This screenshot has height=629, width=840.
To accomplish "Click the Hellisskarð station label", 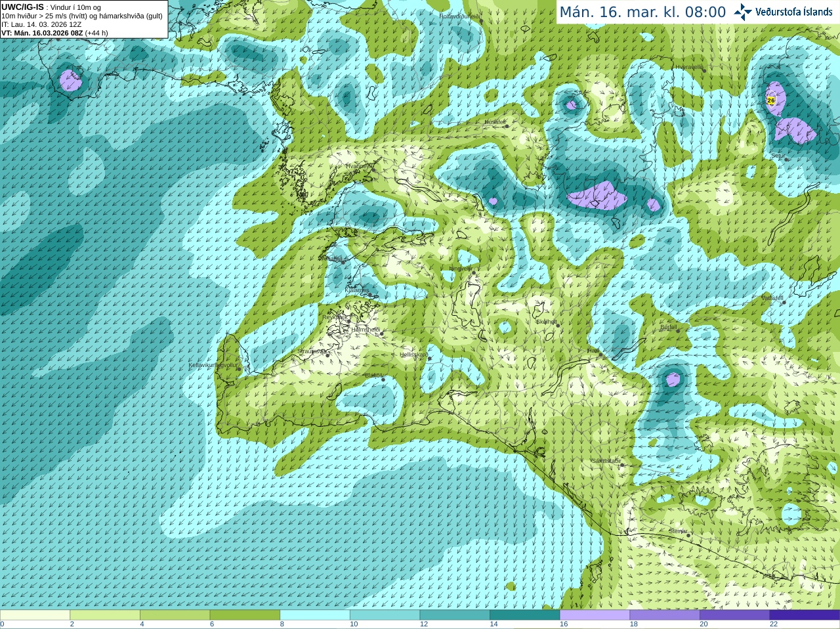I will (x=414, y=355).
